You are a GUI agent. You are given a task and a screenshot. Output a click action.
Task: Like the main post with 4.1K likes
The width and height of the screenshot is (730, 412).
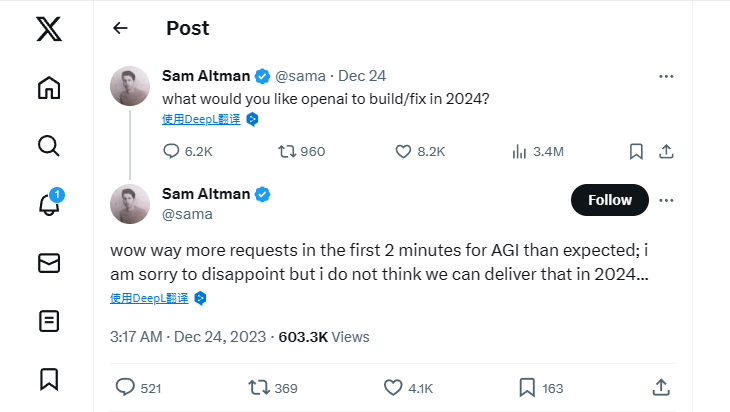[394, 387]
